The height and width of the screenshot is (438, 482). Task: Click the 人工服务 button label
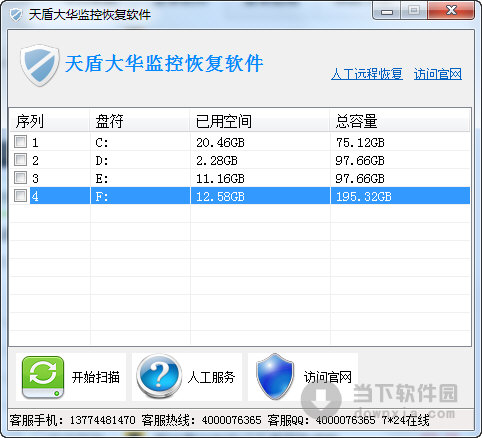pos(211,377)
